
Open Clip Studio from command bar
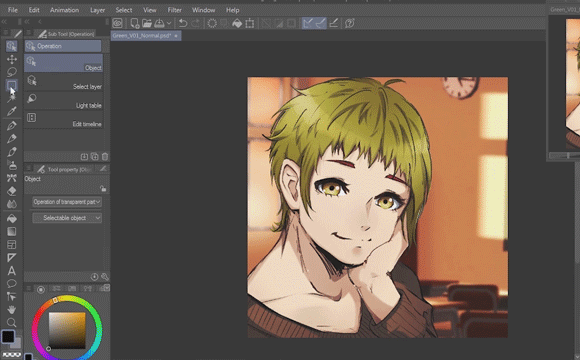click(x=117, y=23)
